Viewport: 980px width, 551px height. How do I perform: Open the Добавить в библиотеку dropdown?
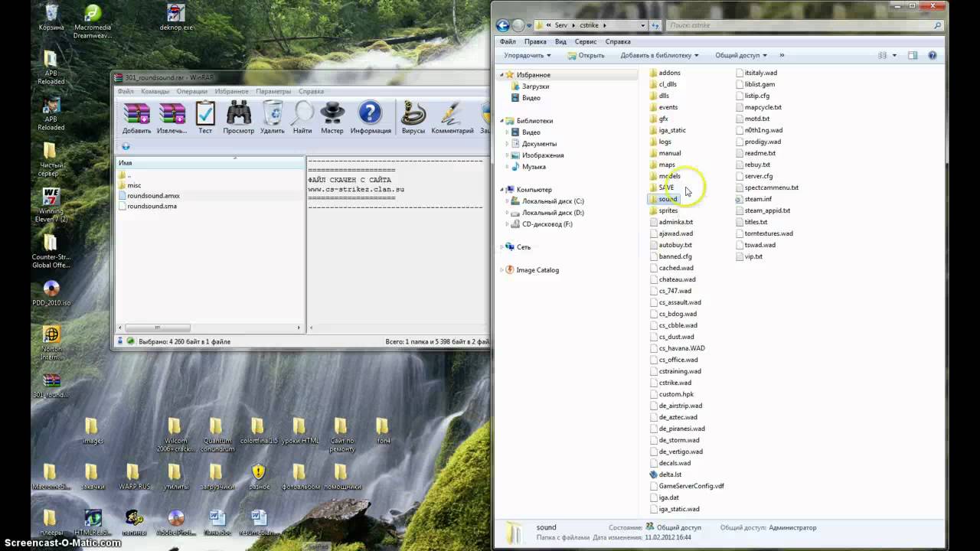point(659,55)
